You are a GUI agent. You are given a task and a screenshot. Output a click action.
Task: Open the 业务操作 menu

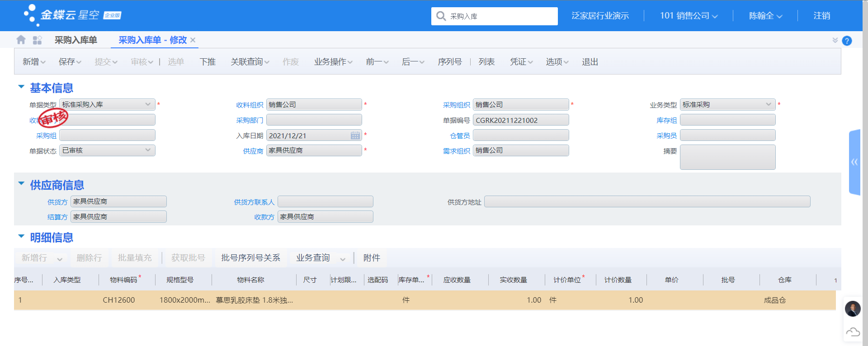click(333, 62)
